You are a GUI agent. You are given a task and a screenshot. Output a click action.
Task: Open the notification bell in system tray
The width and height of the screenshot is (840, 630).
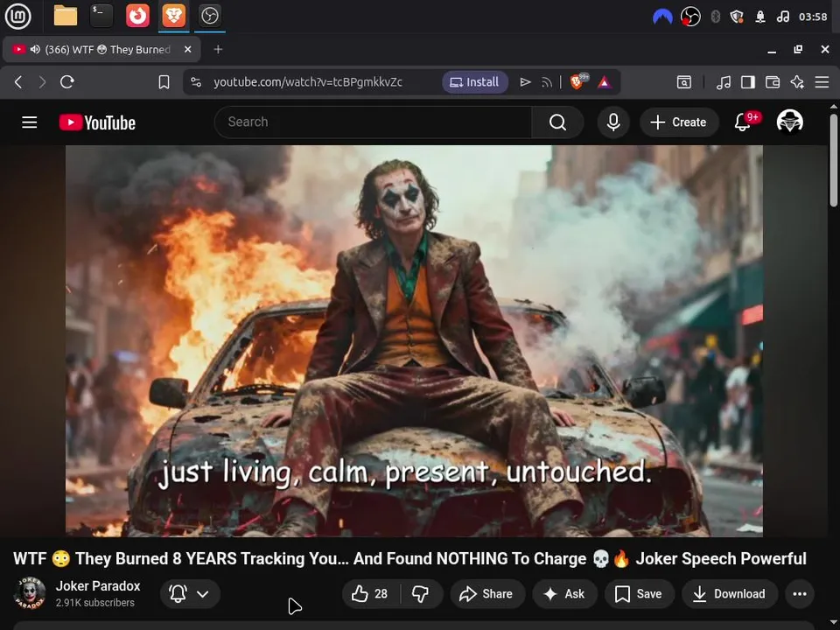(759, 17)
